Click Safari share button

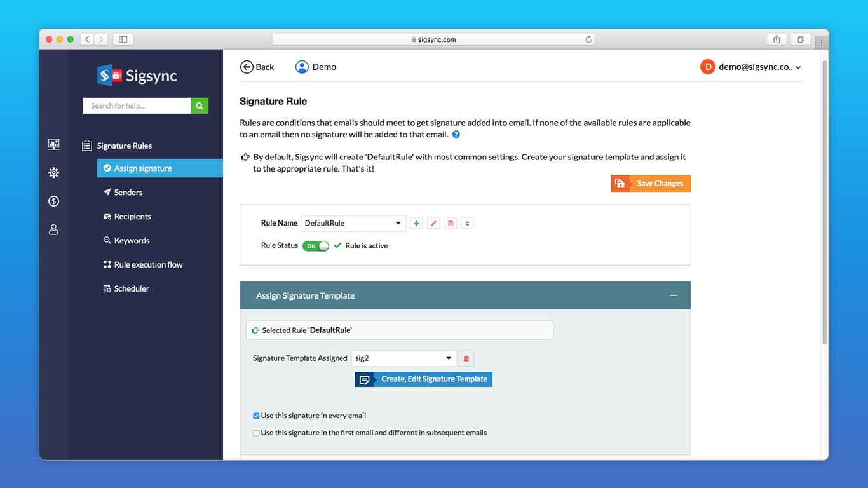[x=776, y=39]
